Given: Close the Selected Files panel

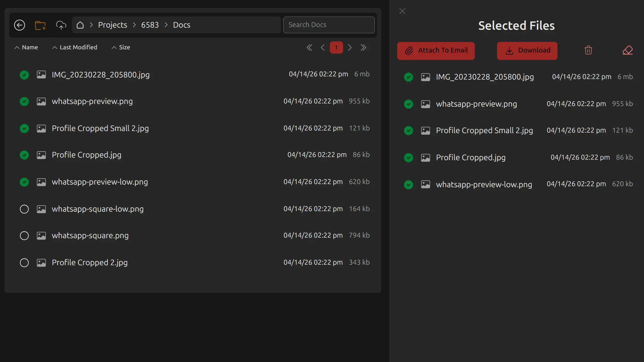Looking at the screenshot, I should pos(402,11).
